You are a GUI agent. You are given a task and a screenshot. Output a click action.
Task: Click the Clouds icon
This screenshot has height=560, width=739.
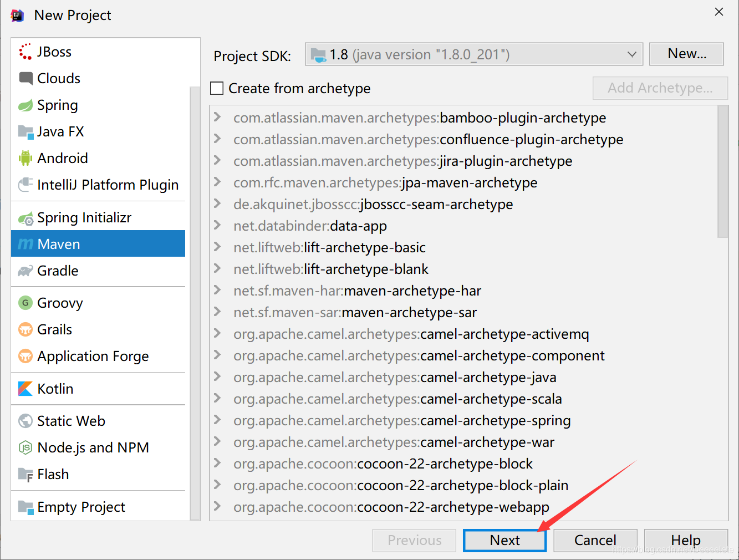(x=26, y=78)
